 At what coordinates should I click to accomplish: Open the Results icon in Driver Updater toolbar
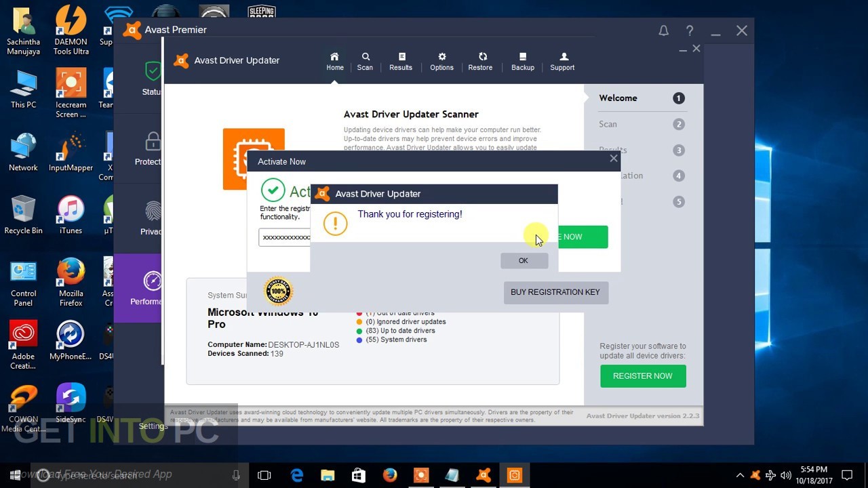click(401, 62)
